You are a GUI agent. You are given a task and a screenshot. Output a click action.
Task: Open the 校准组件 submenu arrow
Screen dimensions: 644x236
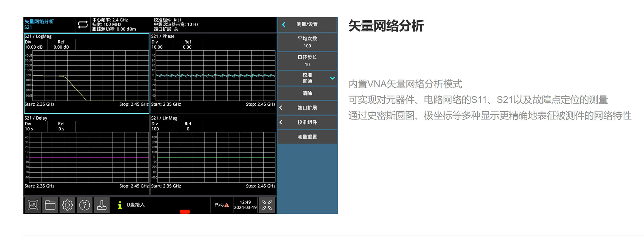(x=281, y=122)
